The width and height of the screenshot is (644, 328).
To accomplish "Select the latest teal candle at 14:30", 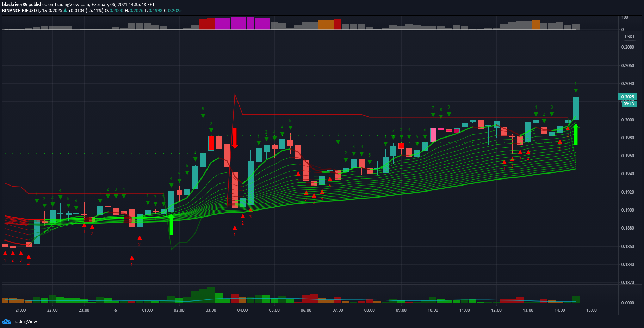I will tap(576, 108).
